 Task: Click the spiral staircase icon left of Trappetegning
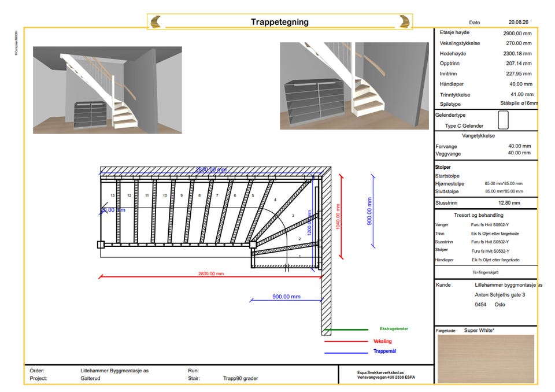156,21
